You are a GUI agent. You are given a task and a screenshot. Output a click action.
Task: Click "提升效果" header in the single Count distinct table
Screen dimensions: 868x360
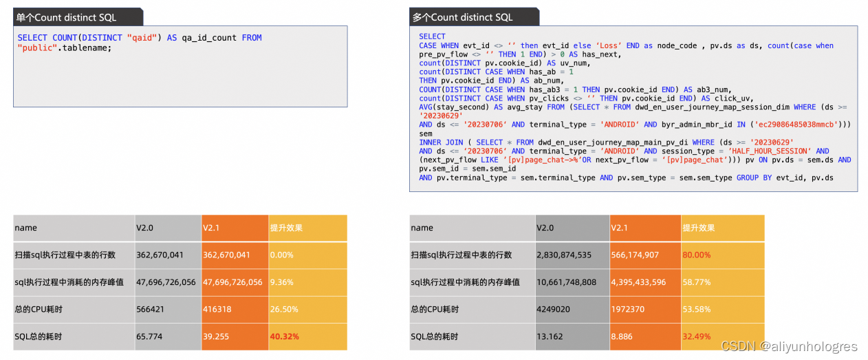(307, 228)
